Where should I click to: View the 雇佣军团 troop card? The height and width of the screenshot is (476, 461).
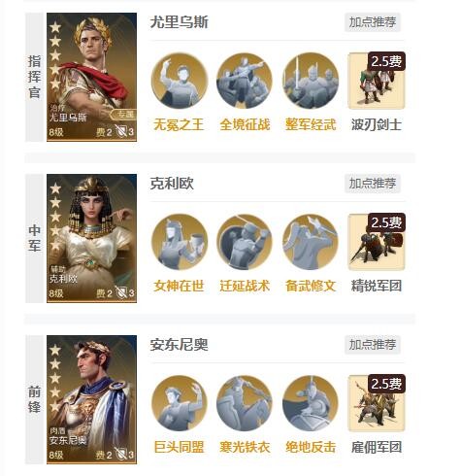pos(377,403)
